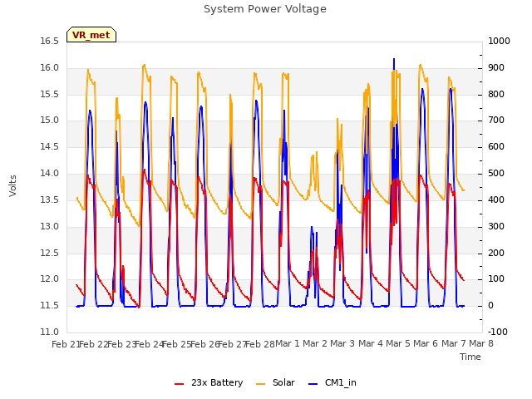Viewport: 532px width, 399px height.
Task: Click the 'CM1_in' legend label
Action: coord(341,382)
